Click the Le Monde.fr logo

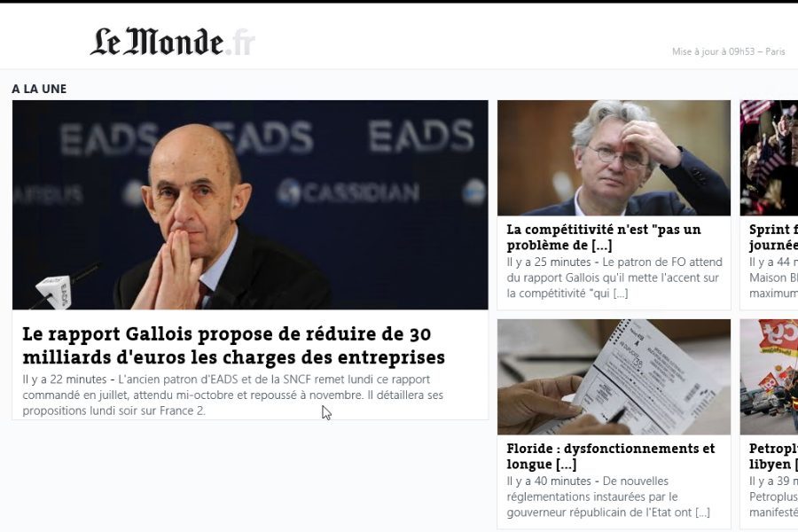173,42
